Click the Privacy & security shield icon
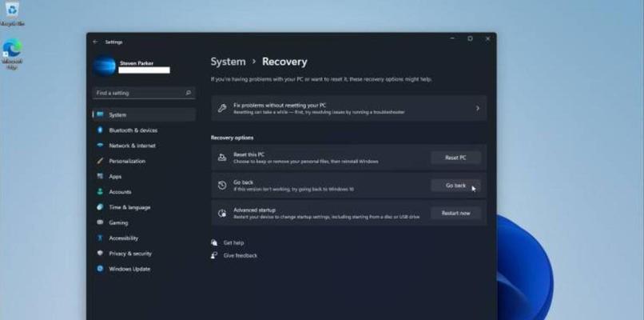 (100, 254)
